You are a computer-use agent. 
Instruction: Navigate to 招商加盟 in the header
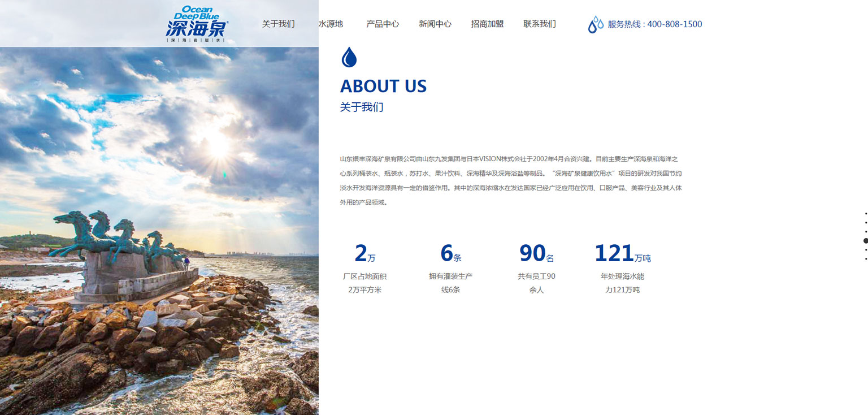click(487, 24)
